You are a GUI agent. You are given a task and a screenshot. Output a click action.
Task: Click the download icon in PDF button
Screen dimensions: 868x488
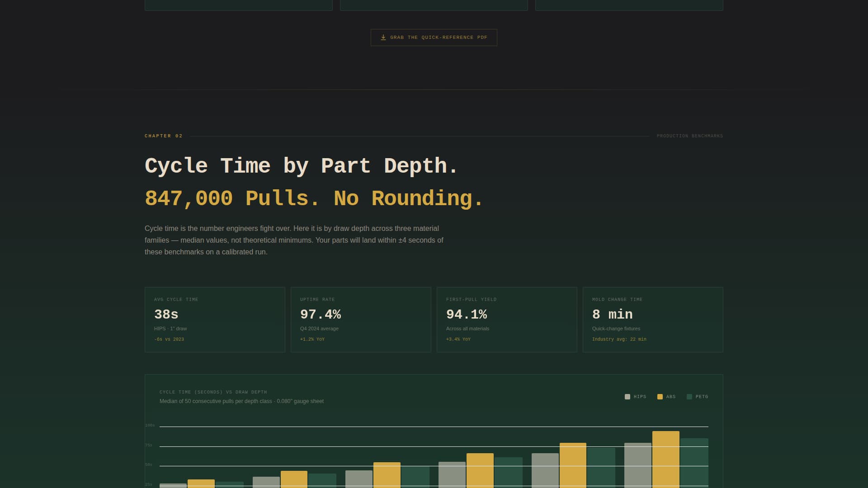tap(383, 38)
